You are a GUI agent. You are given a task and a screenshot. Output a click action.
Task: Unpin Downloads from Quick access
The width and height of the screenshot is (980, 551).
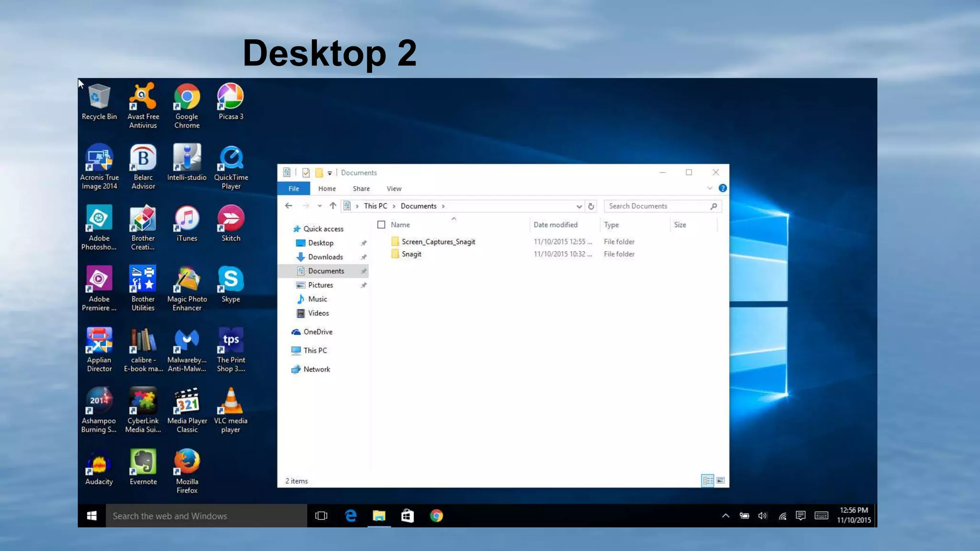tap(364, 257)
